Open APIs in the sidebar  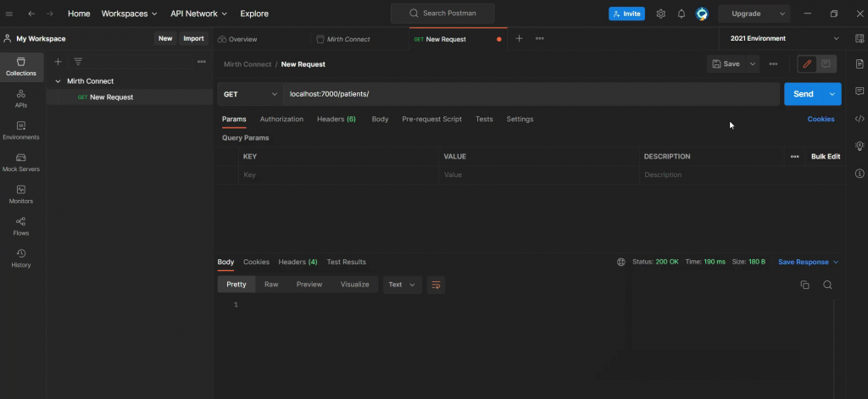(21, 99)
